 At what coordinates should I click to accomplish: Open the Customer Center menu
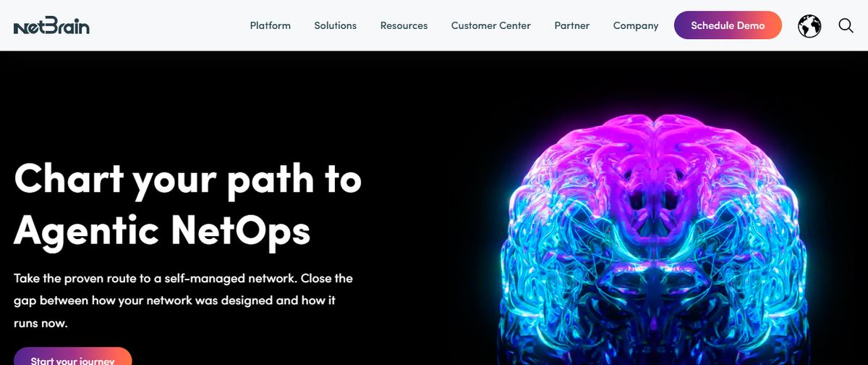tap(491, 25)
